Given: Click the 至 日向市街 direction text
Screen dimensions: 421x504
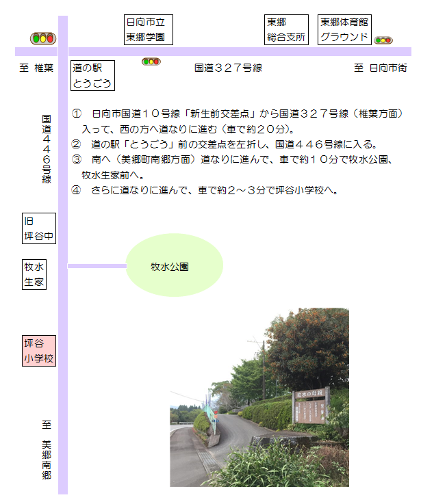Looking at the screenshot, I should point(381,68).
